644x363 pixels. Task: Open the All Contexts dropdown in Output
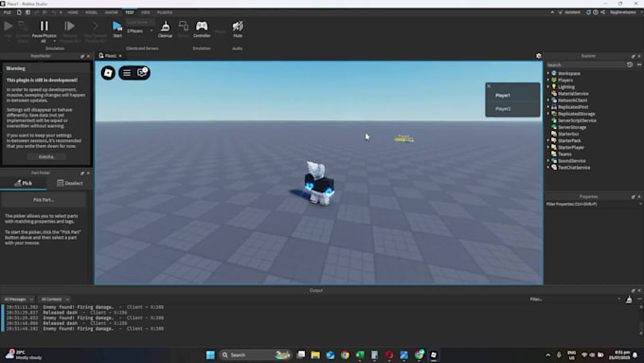(x=55, y=299)
